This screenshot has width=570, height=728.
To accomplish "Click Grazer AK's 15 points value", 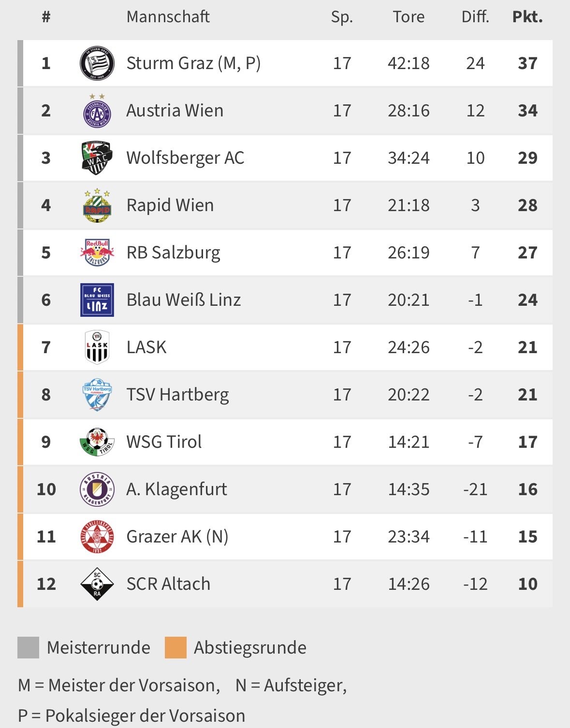I will 527,537.
